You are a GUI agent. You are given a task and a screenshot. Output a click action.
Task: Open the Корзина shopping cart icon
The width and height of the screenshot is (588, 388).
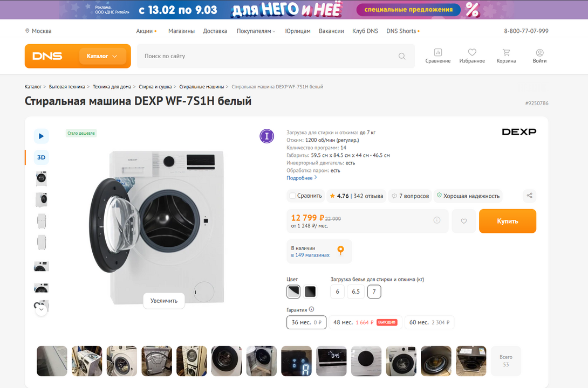[506, 53]
